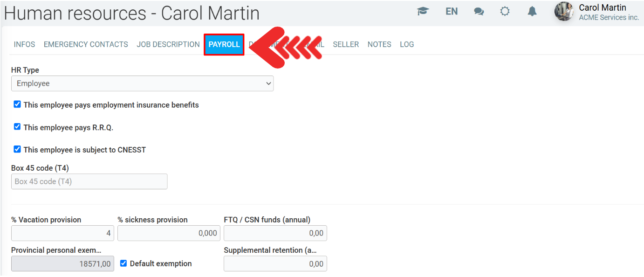This screenshot has width=644, height=277.
Task: Open the Seller tab
Action: click(x=346, y=44)
